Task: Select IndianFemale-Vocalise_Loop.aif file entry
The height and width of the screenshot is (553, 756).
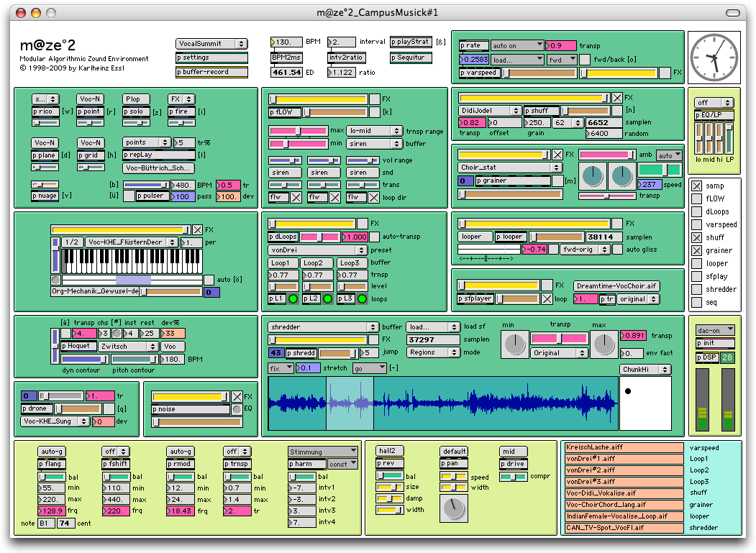Action: pos(624,516)
